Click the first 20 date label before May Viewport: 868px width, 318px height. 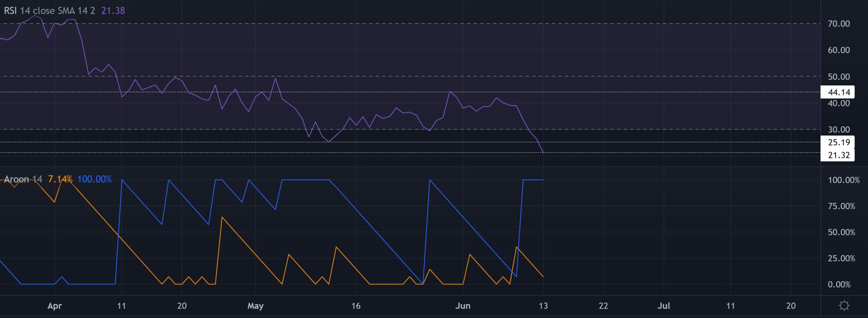pyautogui.click(x=182, y=306)
